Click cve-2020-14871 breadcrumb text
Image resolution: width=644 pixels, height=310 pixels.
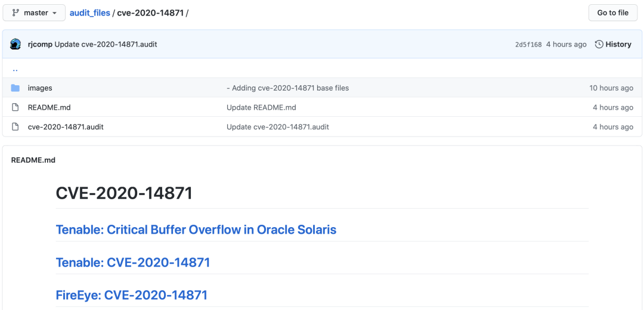150,13
